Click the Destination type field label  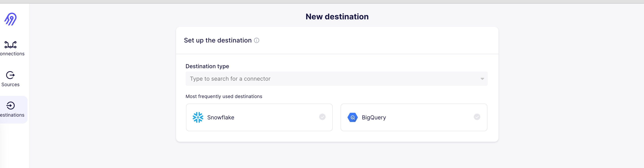[207, 66]
